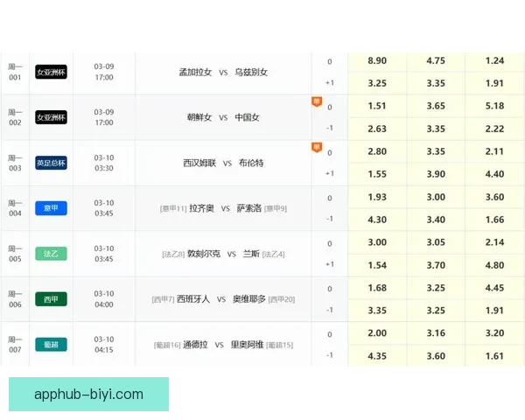This screenshot has width=525, height=420.
Task: Select the 2.63 handicap odds
Action: [377, 129]
